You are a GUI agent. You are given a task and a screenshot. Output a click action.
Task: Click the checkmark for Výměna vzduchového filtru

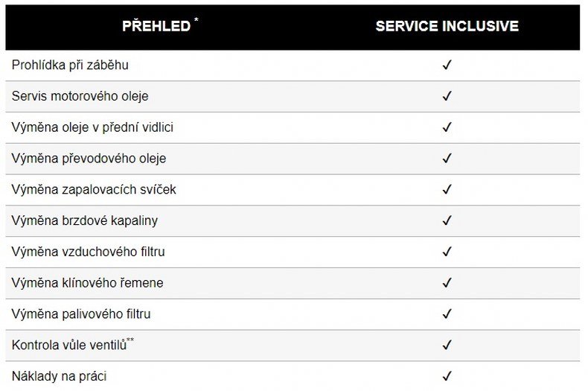pos(447,252)
